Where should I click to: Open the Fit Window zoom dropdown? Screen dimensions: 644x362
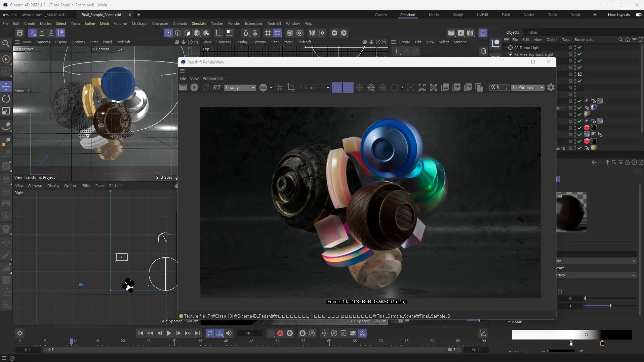527,87
